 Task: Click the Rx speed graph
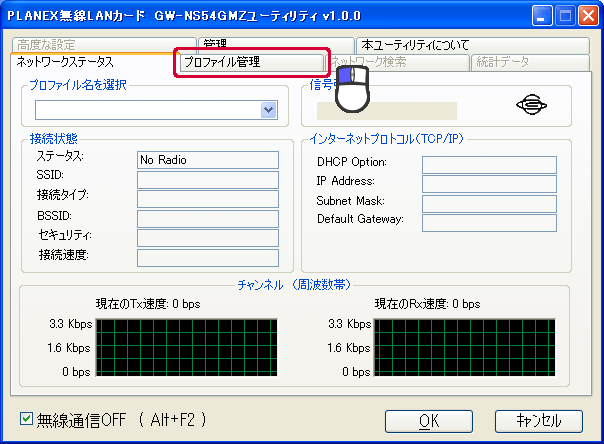[465, 347]
